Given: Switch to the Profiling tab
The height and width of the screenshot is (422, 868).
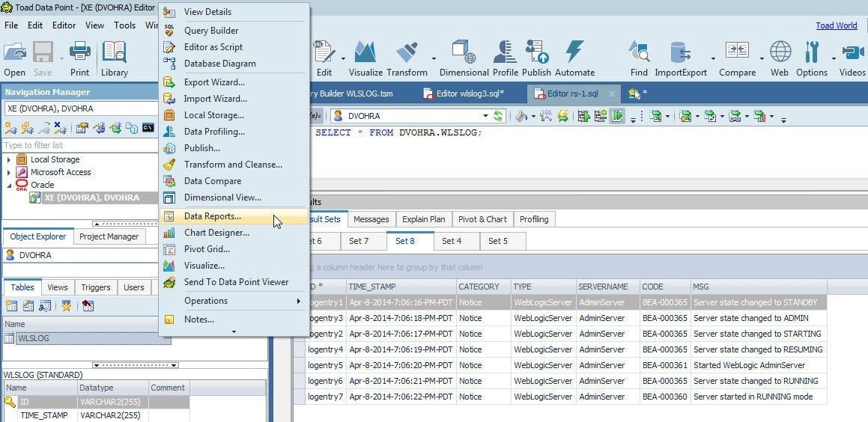Looking at the screenshot, I should [534, 219].
